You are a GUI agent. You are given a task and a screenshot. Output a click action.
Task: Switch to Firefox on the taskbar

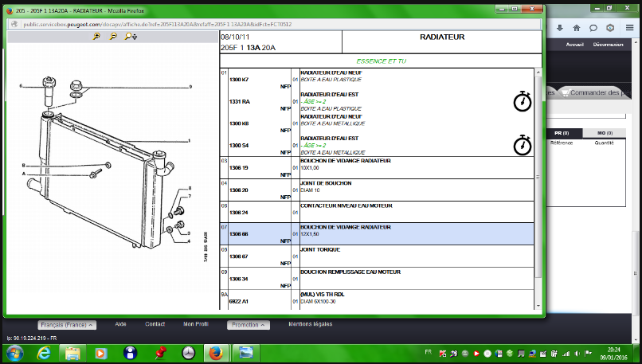click(x=216, y=353)
